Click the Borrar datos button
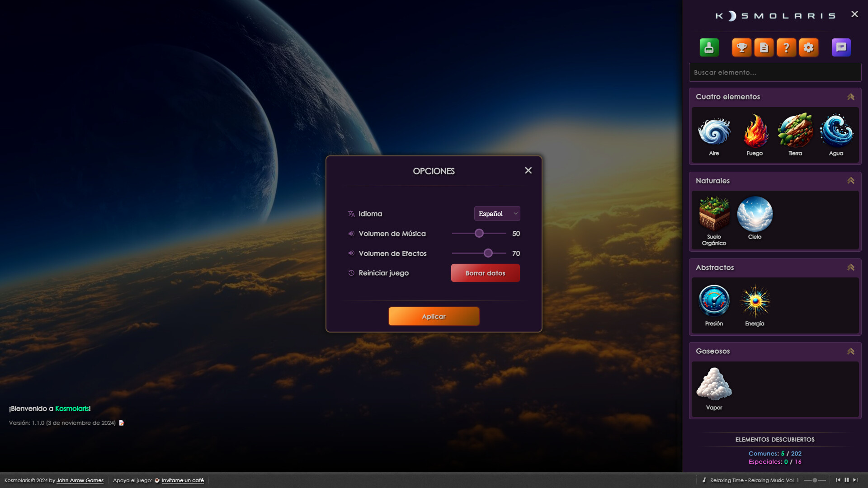This screenshot has height=488, width=868. click(x=485, y=273)
